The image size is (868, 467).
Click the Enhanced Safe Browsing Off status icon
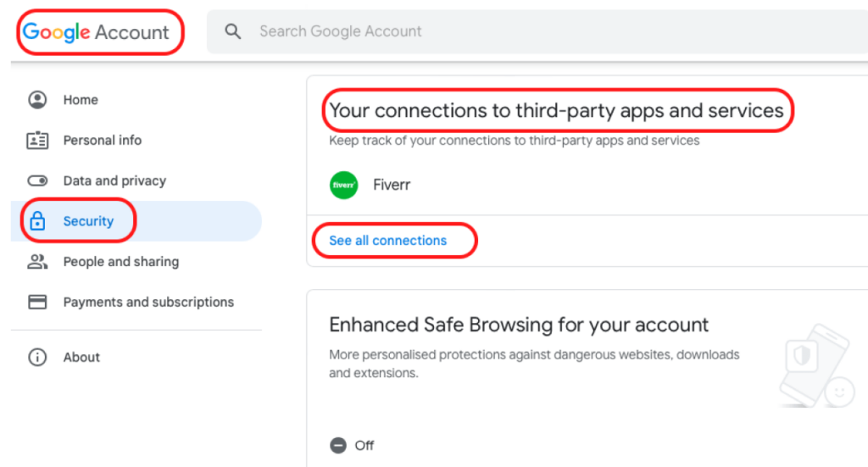click(338, 445)
